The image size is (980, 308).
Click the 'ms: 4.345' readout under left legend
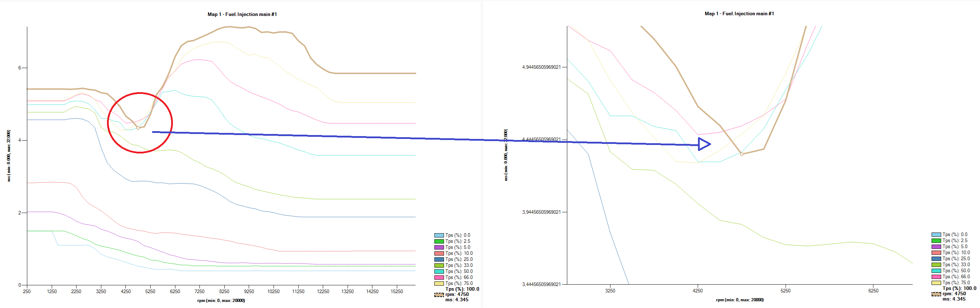tap(457, 300)
